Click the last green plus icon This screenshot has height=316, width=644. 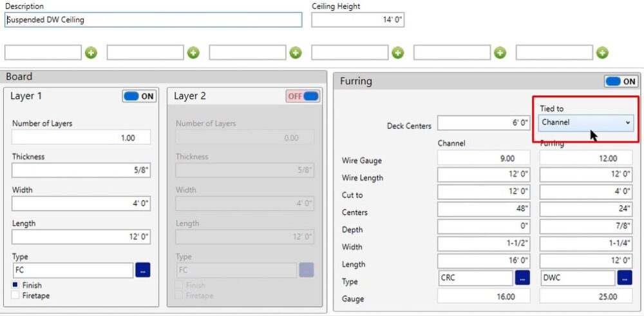[x=602, y=53]
